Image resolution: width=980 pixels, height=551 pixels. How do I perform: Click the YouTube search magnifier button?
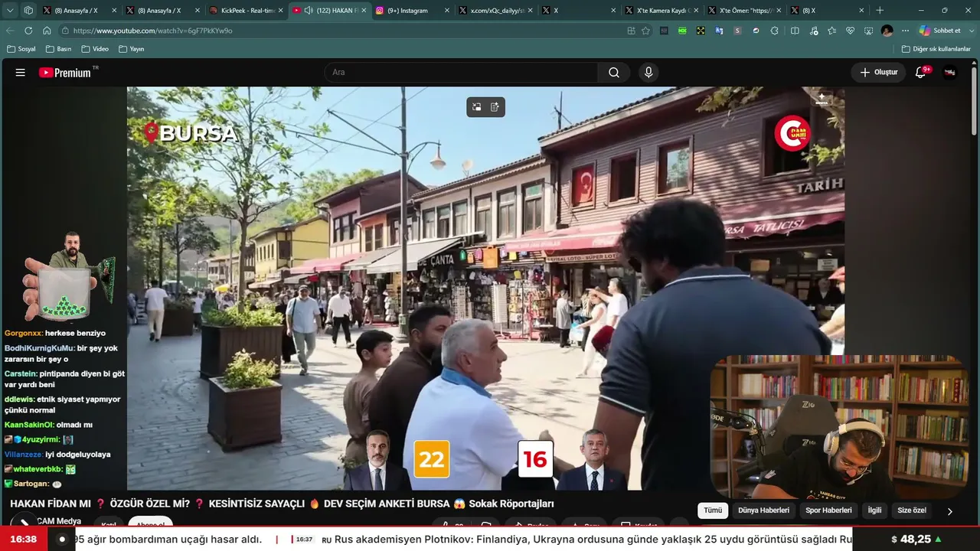pyautogui.click(x=614, y=73)
